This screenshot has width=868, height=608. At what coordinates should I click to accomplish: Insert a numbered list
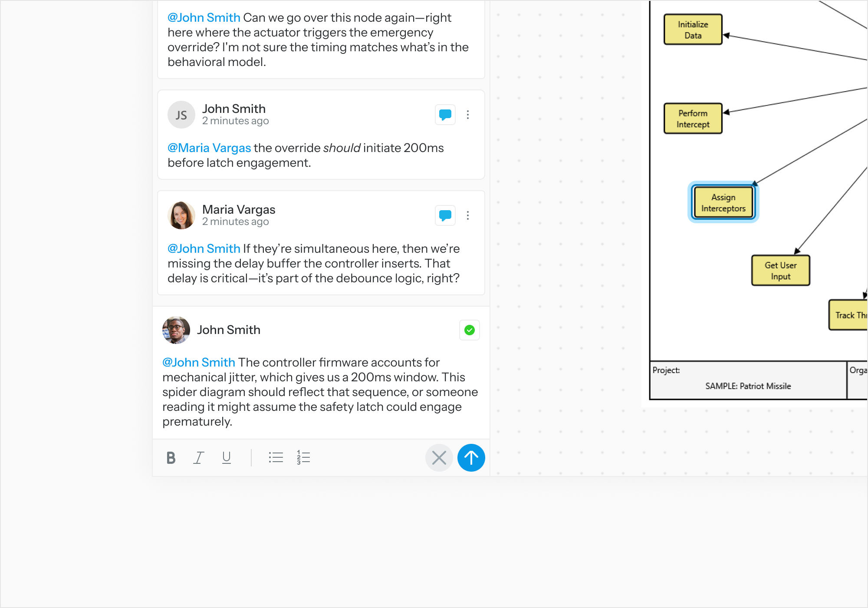click(x=303, y=458)
